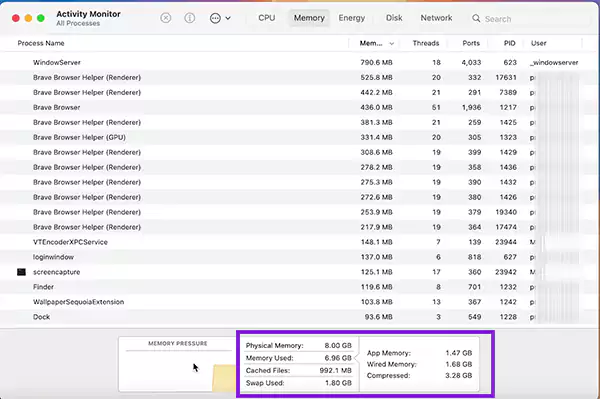Click the App Memory 1.47 GB value
The width and height of the screenshot is (600, 399).
458,353
